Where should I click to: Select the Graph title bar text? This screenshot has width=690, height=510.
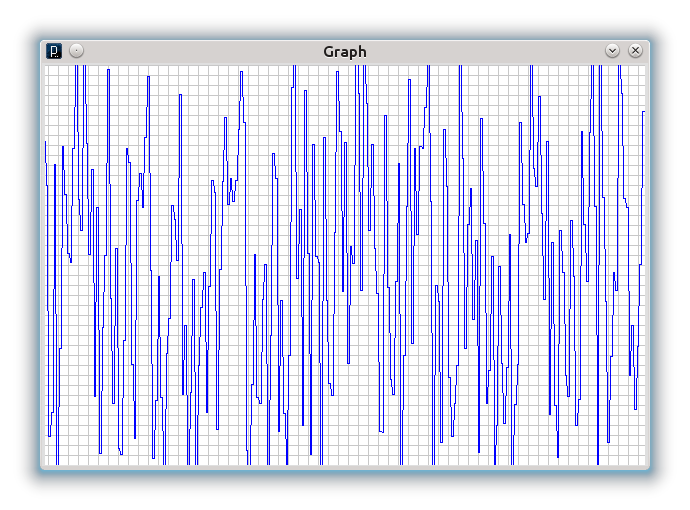(x=345, y=52)
